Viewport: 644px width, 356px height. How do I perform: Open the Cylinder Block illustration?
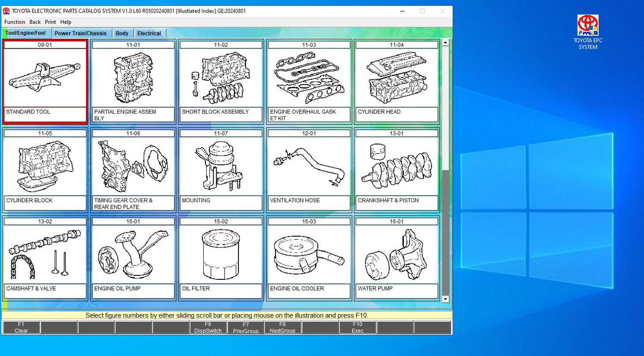tap(45, 166)
